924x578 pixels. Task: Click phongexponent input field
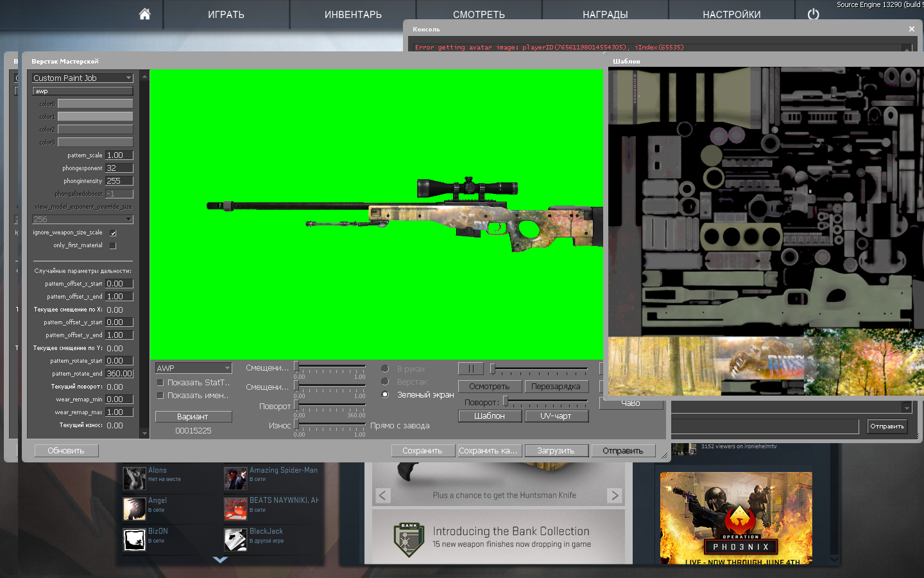click(x=119, y=168)
